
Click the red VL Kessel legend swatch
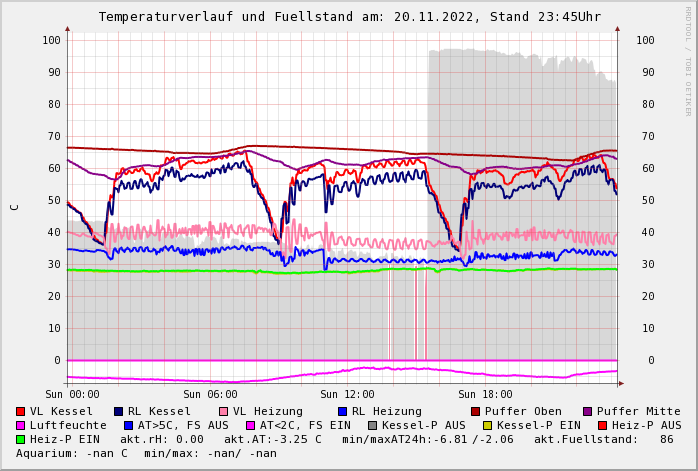tap(21, 411)
